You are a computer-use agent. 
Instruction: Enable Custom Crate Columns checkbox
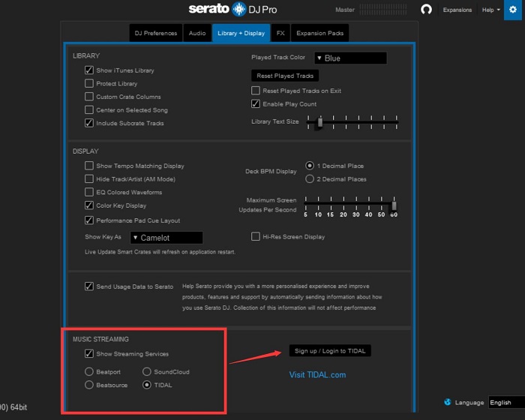pos(88,97)
